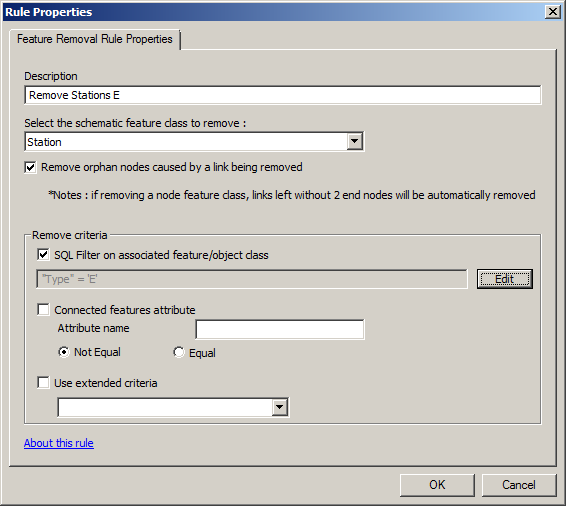Select the Not Equal radio button
566x506 pixels.
64,352
